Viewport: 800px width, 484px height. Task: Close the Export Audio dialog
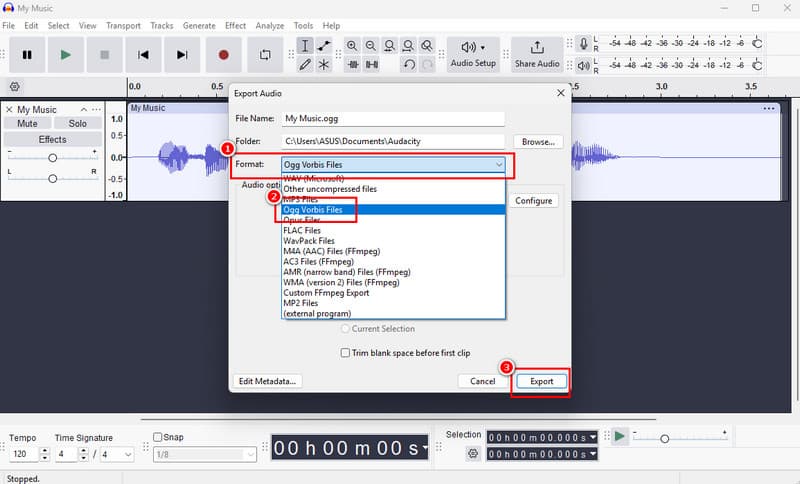pos(561,93)
